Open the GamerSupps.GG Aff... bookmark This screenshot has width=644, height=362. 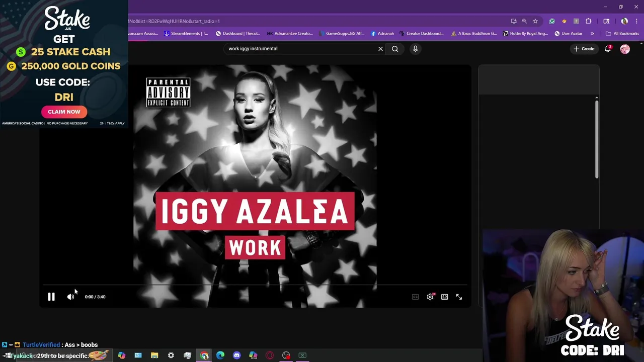342,34
